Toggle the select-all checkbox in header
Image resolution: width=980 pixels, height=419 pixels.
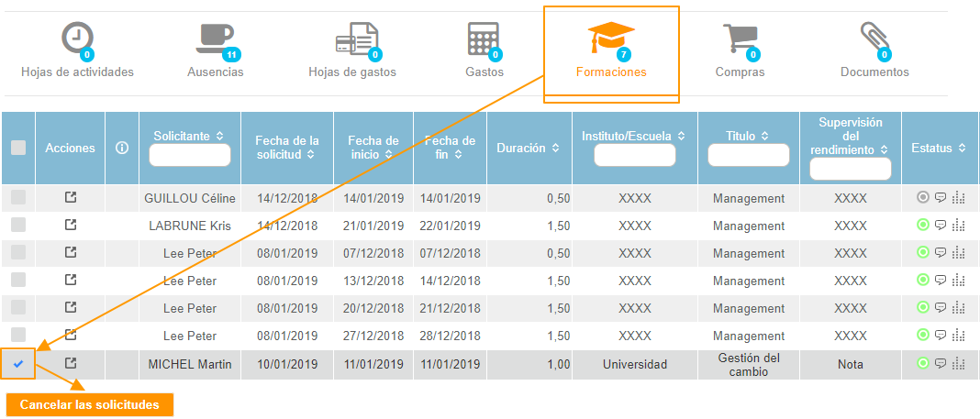point(18,148)
